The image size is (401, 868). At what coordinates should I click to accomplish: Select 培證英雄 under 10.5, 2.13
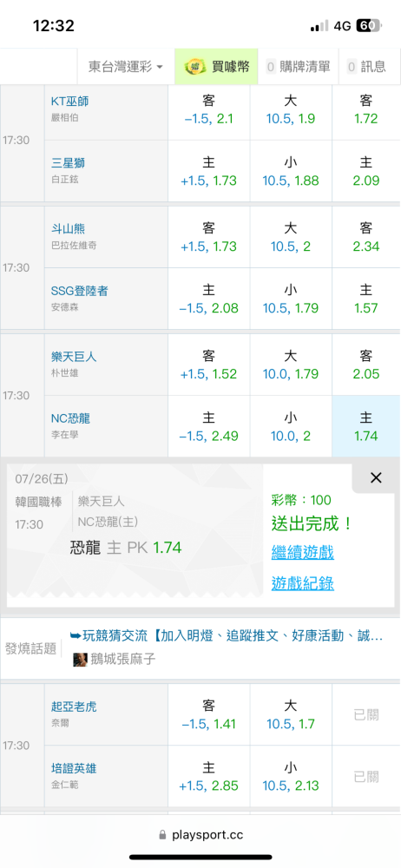pyautogui.click(x=291, y=776)
